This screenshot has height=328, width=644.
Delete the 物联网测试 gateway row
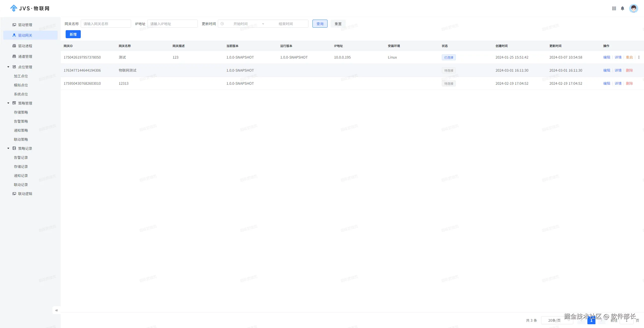click(629, 70)
